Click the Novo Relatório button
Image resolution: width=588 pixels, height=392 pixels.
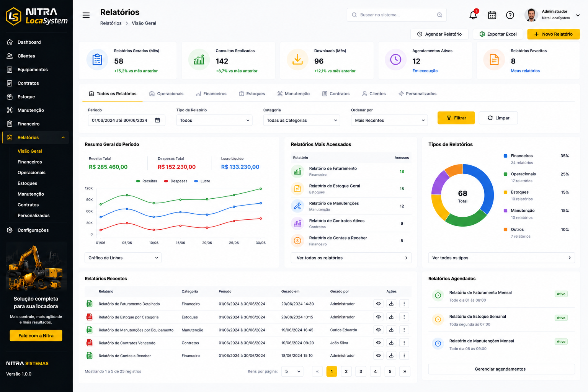[553, 34]
